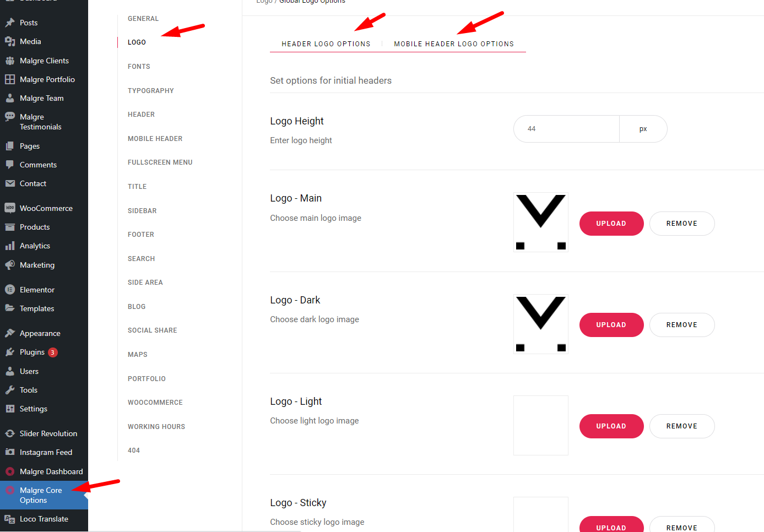
Task: Remove the Logo - Dark image
Action: click(x=682, y=325)
